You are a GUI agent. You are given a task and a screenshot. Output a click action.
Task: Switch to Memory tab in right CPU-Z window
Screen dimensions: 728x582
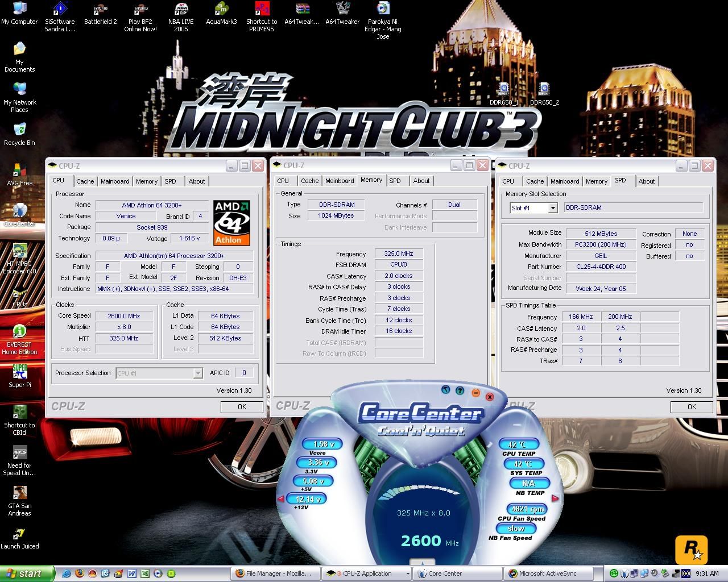pyautogui.click(x=597, y=181)
